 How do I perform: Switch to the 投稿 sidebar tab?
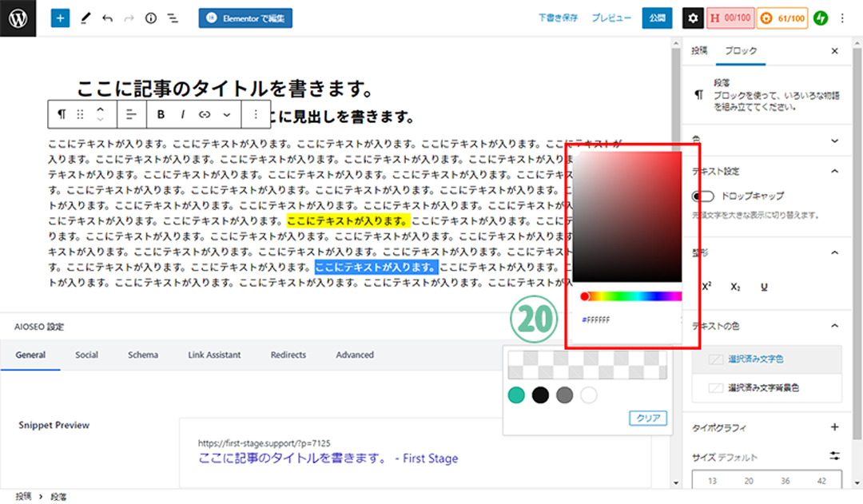(x=699, y=50)
